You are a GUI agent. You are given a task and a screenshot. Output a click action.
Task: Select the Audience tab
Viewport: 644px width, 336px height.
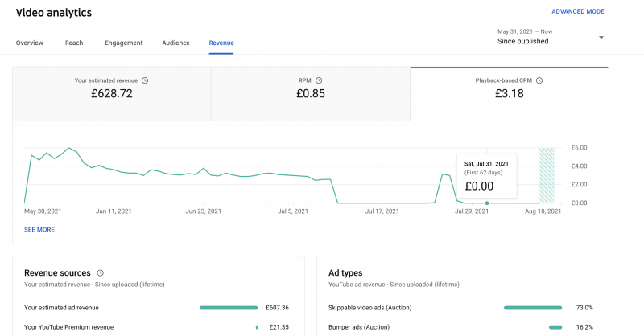click(175, 43)
